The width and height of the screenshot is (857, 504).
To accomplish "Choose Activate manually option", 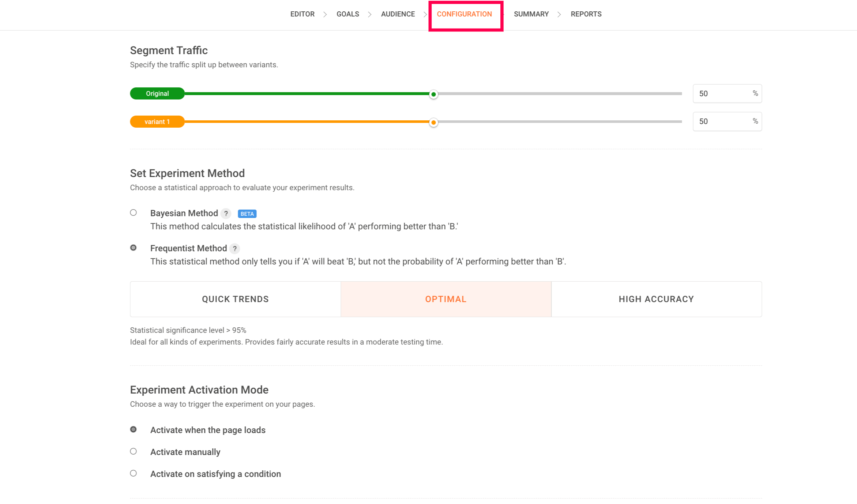I will coord(134,451).
